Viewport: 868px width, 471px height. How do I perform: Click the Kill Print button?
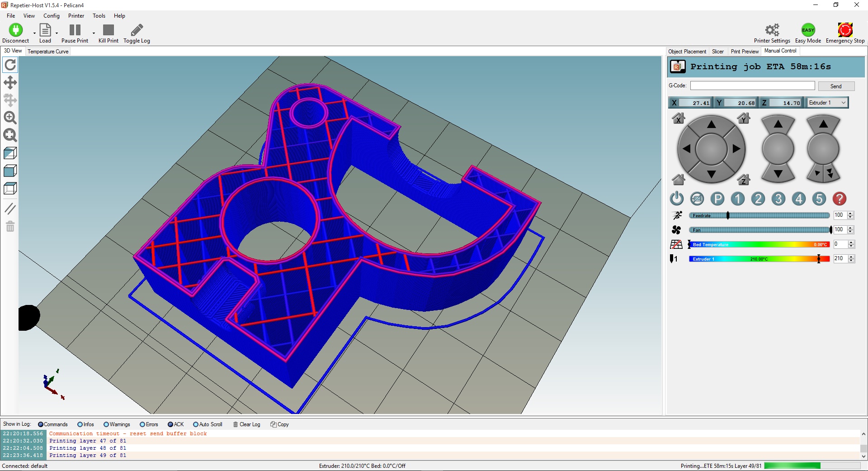(108, 33)
